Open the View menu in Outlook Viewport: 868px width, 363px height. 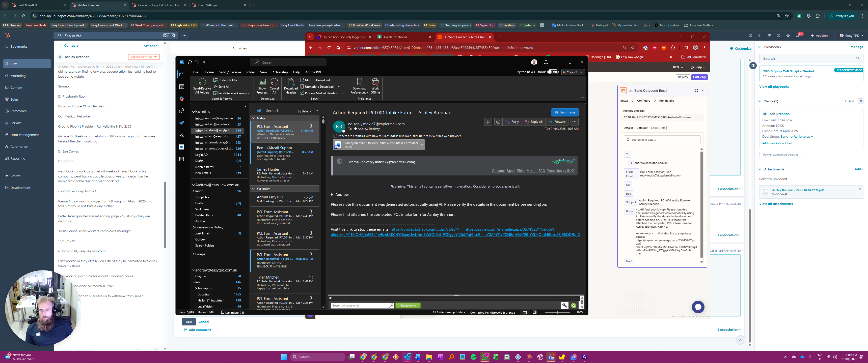(263, 72)
